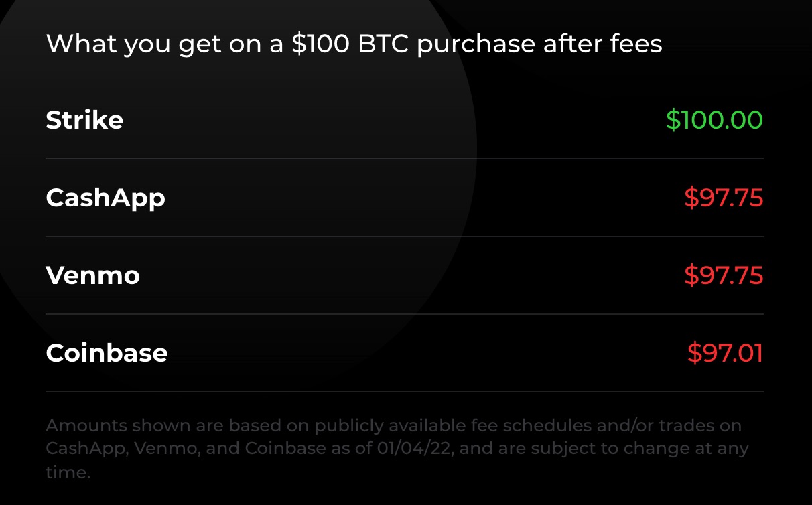
Task: Select the CashApp row label
Action: pyautogui.click(x=105, y=198)
